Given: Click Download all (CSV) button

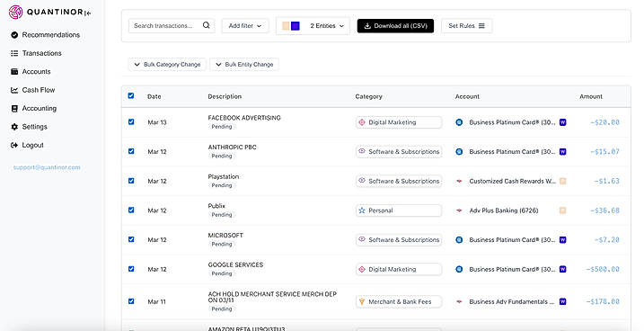Looking at the screenshot, I should coord(395,25).
